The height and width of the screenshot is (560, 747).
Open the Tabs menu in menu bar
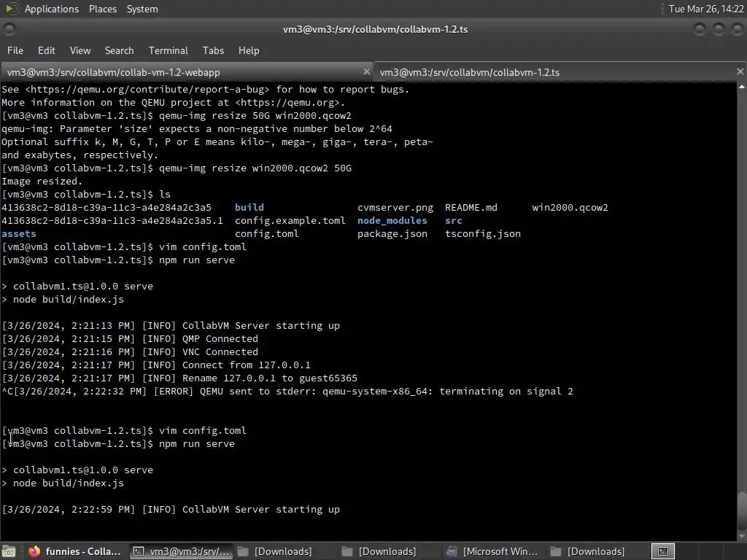213,50
